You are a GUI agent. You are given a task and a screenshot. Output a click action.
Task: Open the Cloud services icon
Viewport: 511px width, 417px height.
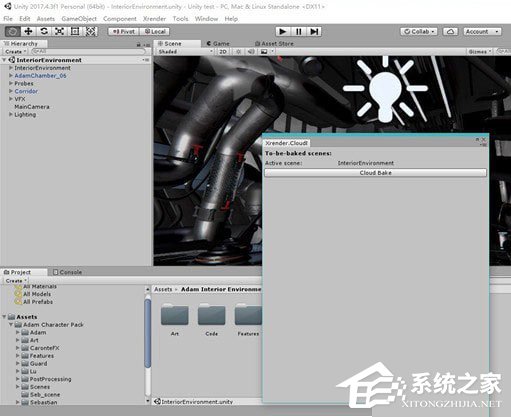450,32
